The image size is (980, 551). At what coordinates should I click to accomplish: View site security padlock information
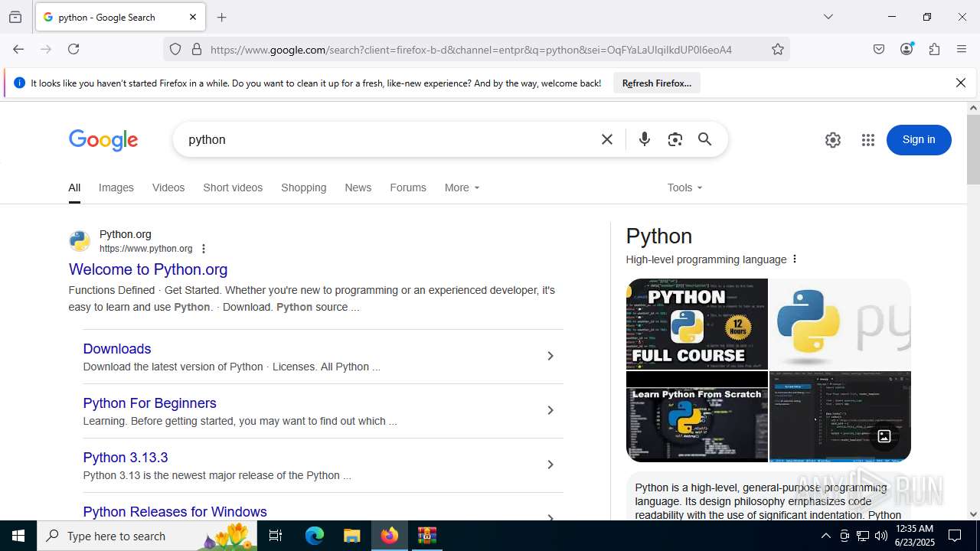[197, 50]
